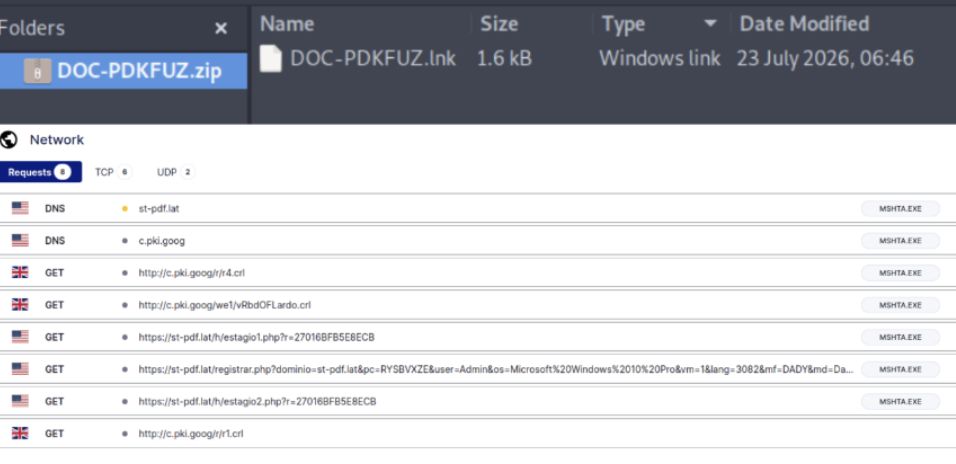Click UK flag on r1.crl row

coord(20,434)
